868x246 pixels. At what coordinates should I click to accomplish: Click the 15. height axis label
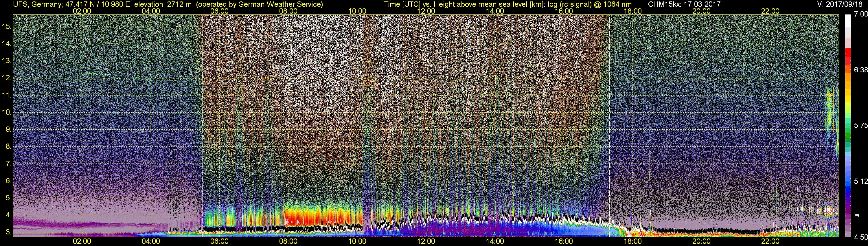(x=7, y=26)
